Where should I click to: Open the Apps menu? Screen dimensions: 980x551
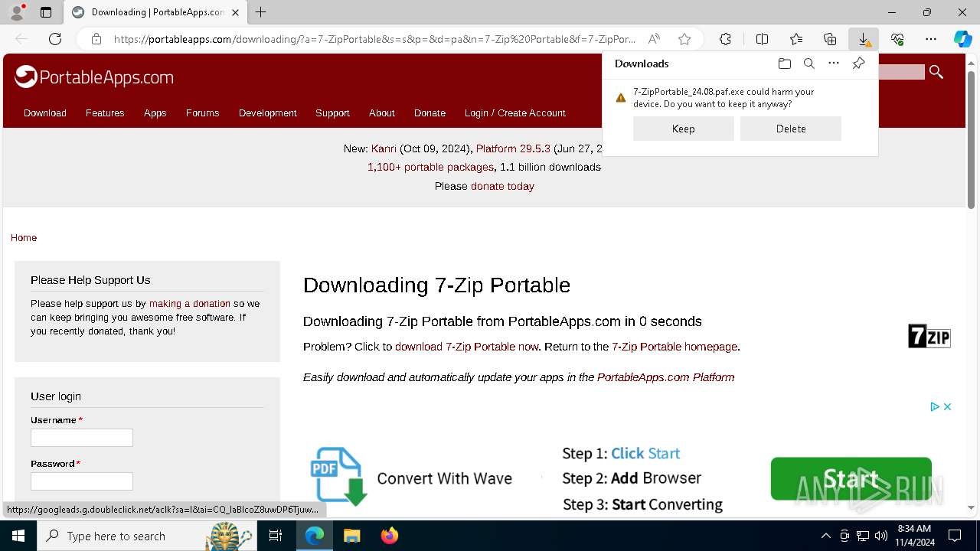[155, 112]
